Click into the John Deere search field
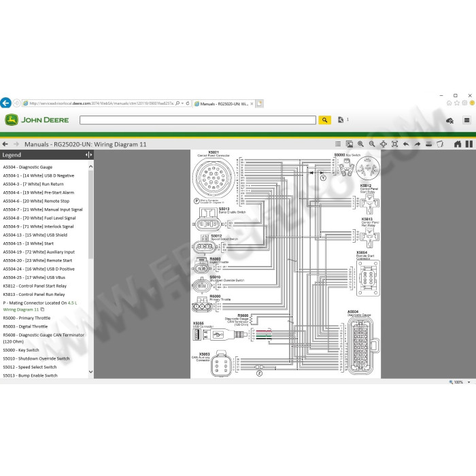The width and height of the screenshot is (476, 476). (198, 120)
